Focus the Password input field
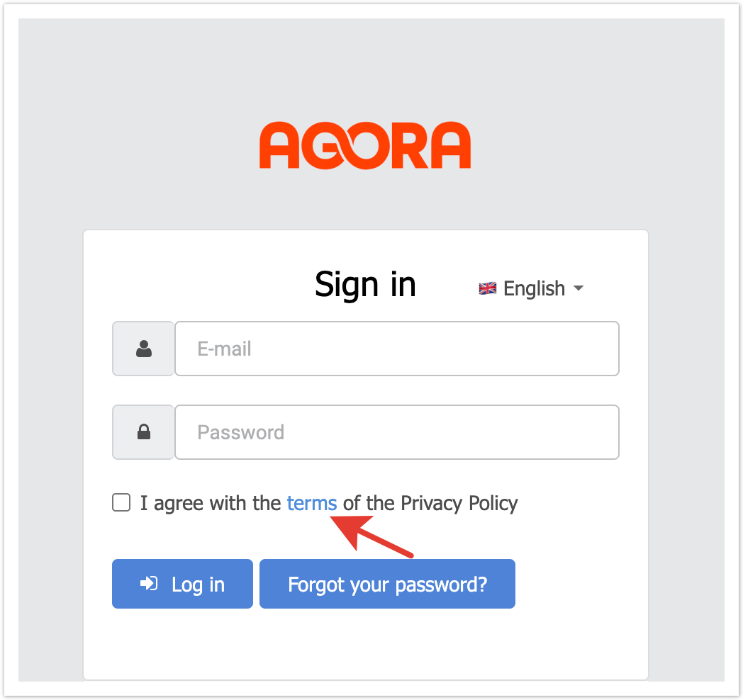 397,432
